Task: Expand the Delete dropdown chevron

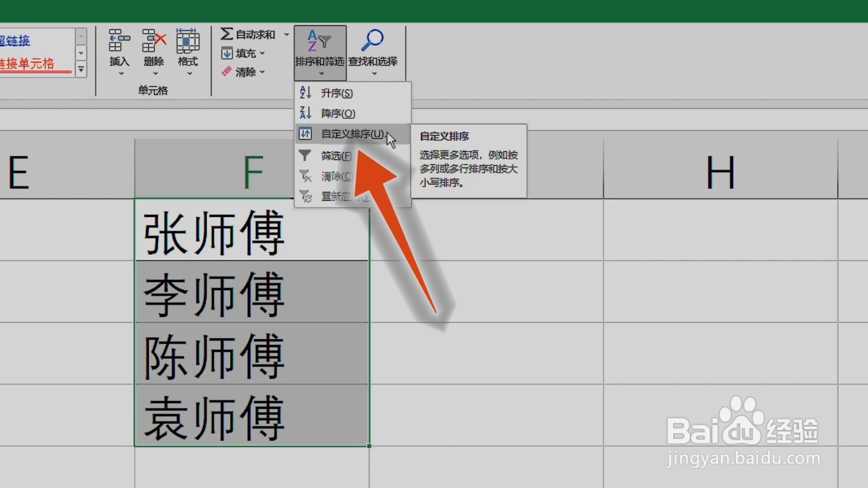Action: 155,73
